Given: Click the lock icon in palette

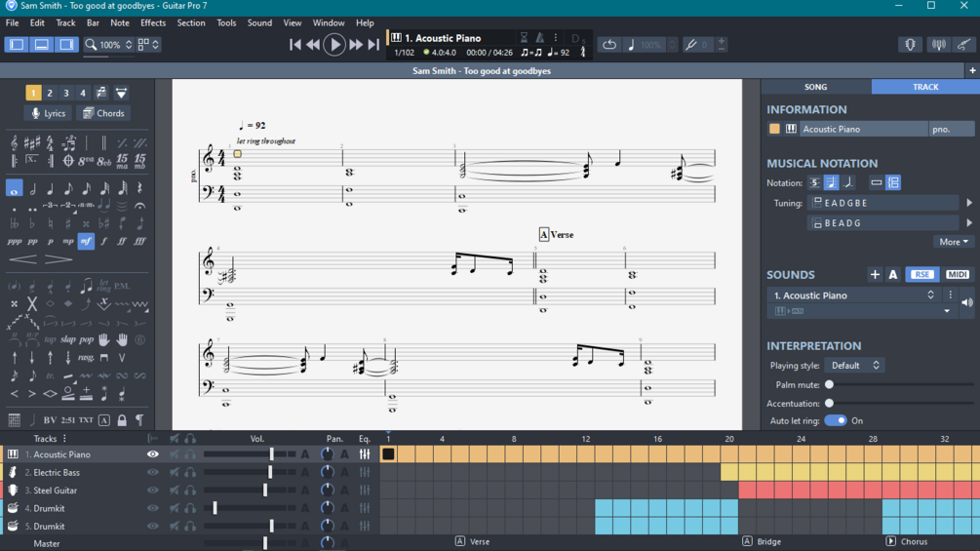Looking at the screenshot, I should [122, 420].
